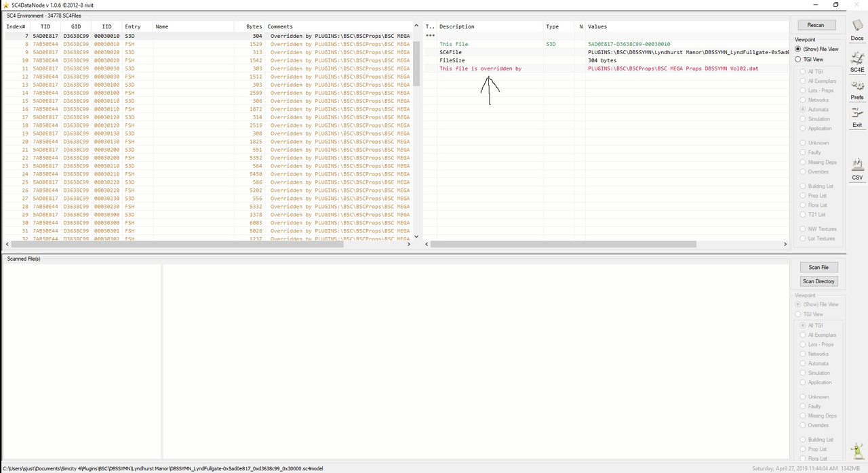Select upper NW Textures radio

point(818,229)
